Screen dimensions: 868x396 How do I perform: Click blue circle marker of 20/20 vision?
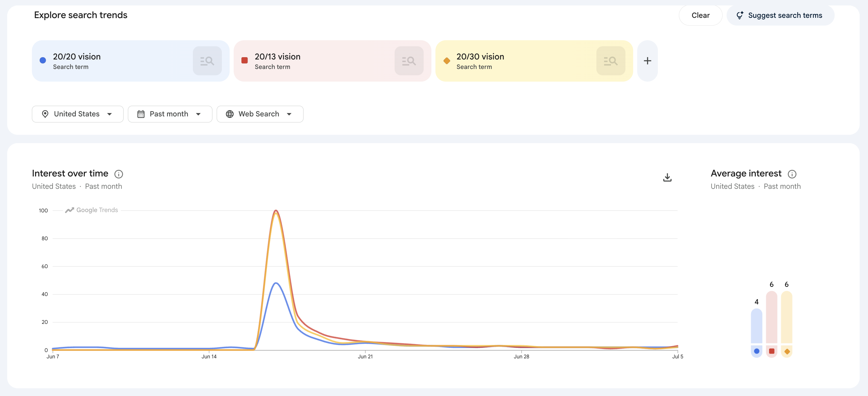[43, 60]
